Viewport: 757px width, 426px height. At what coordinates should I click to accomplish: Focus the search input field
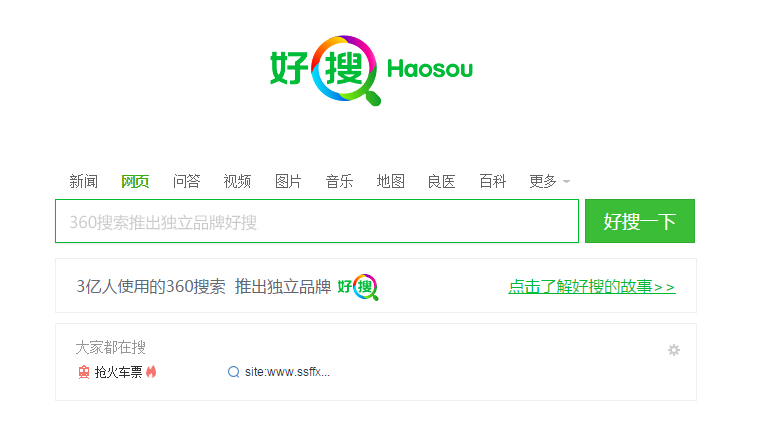tap(317, 221)
